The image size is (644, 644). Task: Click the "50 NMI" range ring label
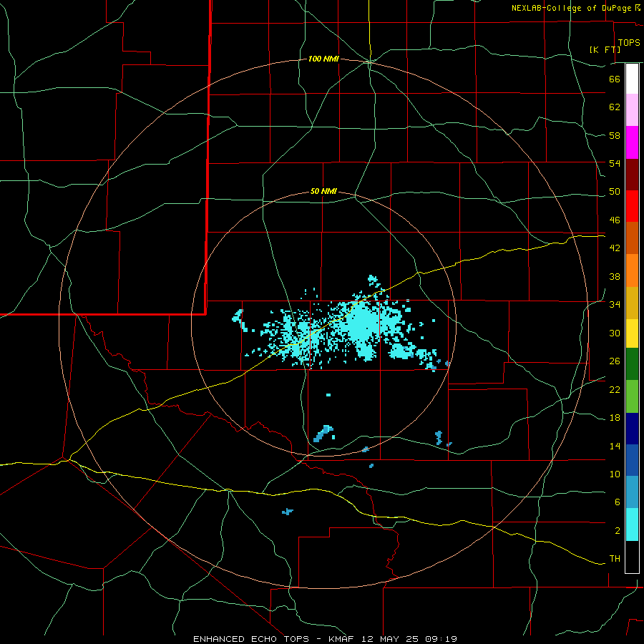[323, 191]
